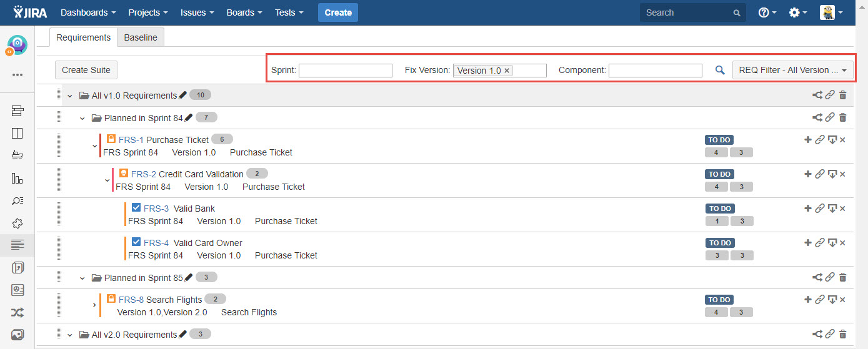Link issues to All v1.0 Requirements

(x=830, y=96)
